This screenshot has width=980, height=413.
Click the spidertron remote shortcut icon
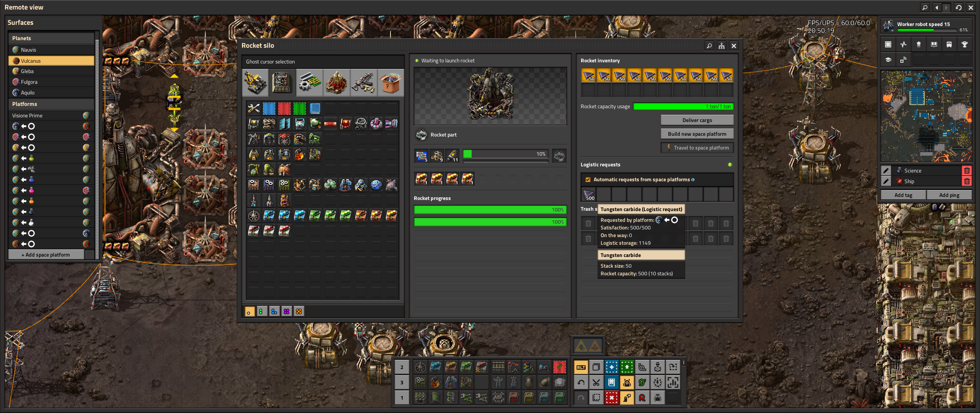click(658, 398)
